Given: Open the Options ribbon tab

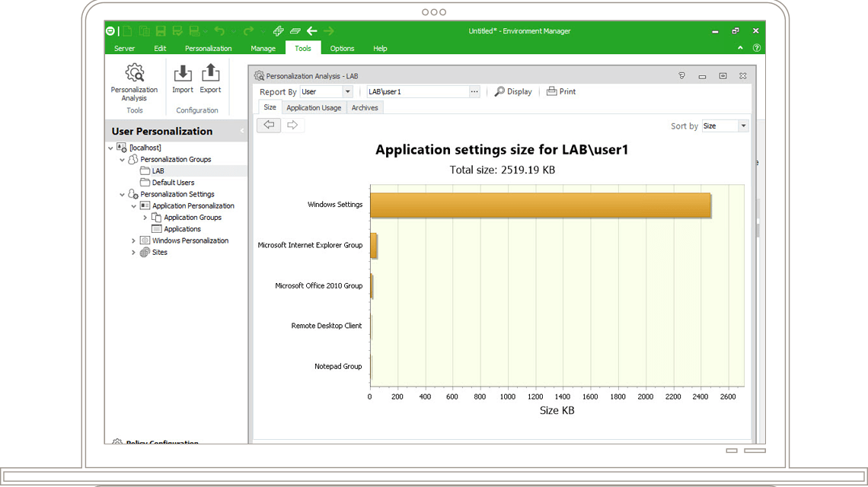Looking at the screenshot, I should pos(342,49).
